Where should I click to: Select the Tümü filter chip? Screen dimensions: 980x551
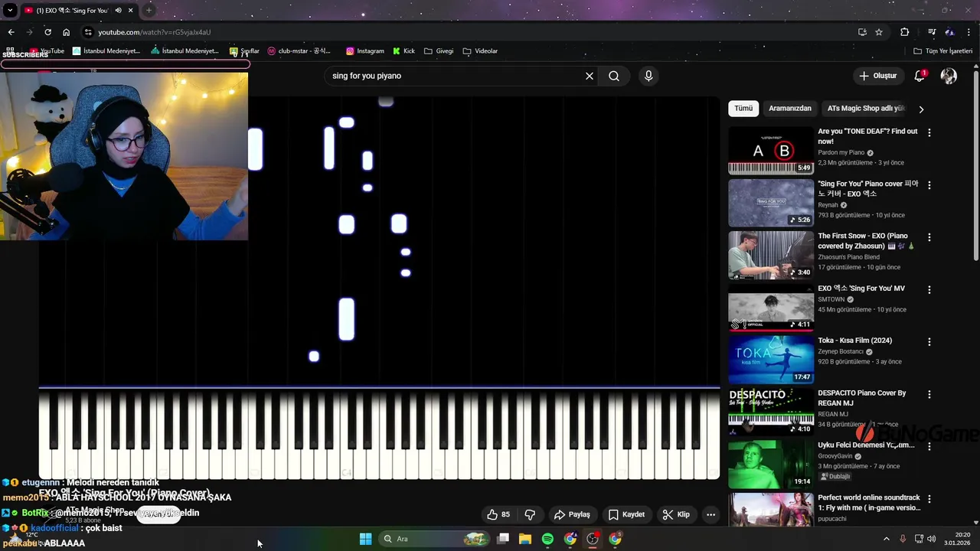(x=743, y=109)
